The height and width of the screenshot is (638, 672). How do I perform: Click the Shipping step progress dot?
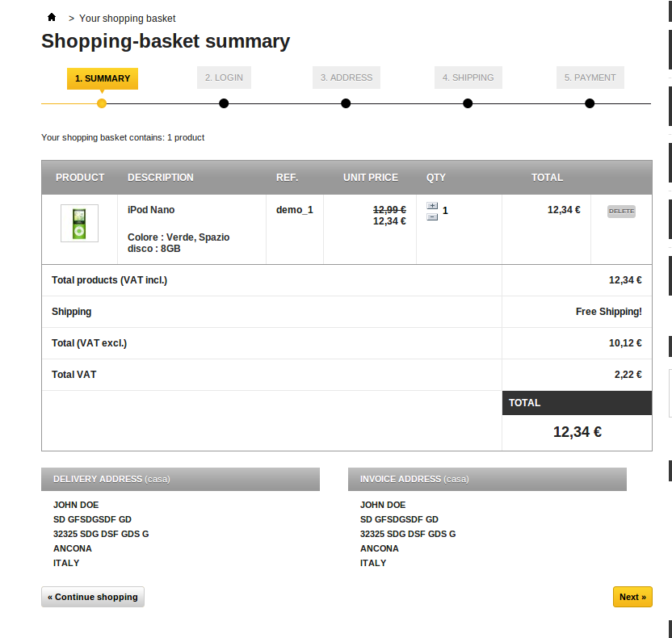tap(468, 103)
